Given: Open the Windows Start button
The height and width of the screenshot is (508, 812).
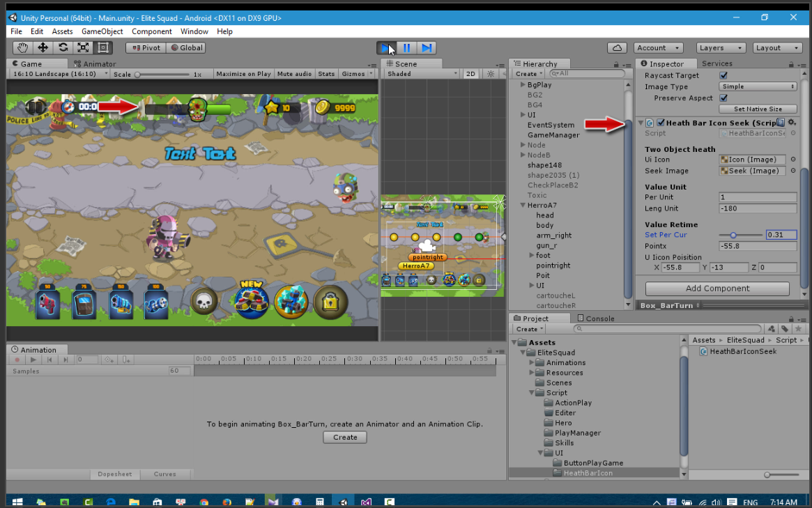Looking at the screenshot, I should coord(17,502).
